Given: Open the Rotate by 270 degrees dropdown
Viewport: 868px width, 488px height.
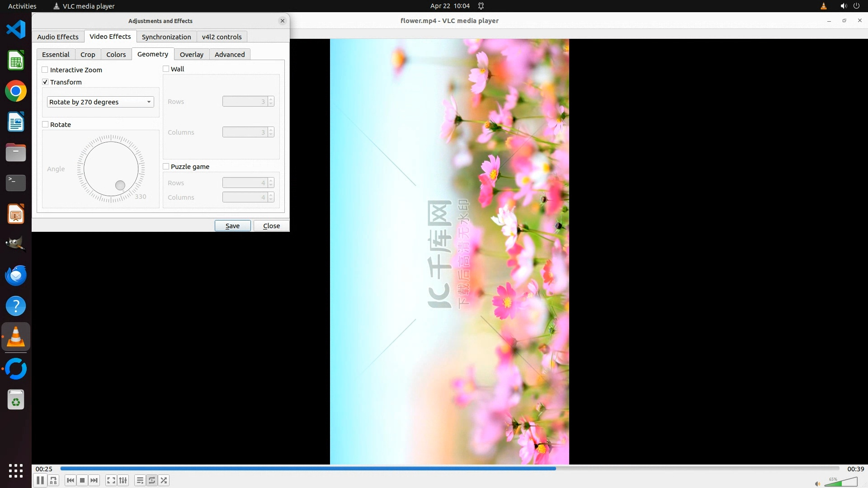Looking at the screenshot, I should 100,102.
